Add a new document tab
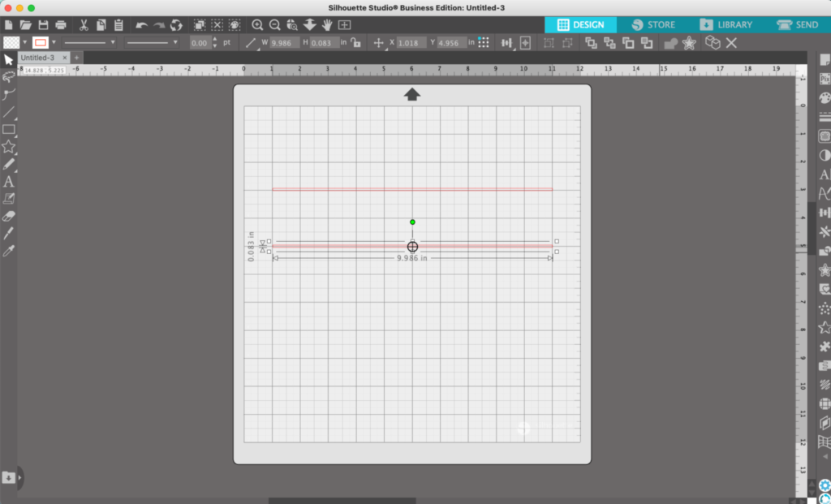Screen dimensions: 831x504 77,58
